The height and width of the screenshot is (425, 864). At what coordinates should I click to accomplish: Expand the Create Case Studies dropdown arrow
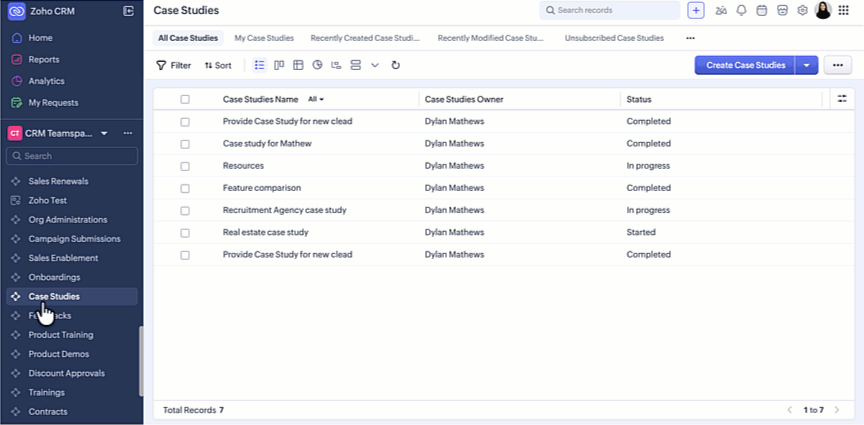point(807,65)
